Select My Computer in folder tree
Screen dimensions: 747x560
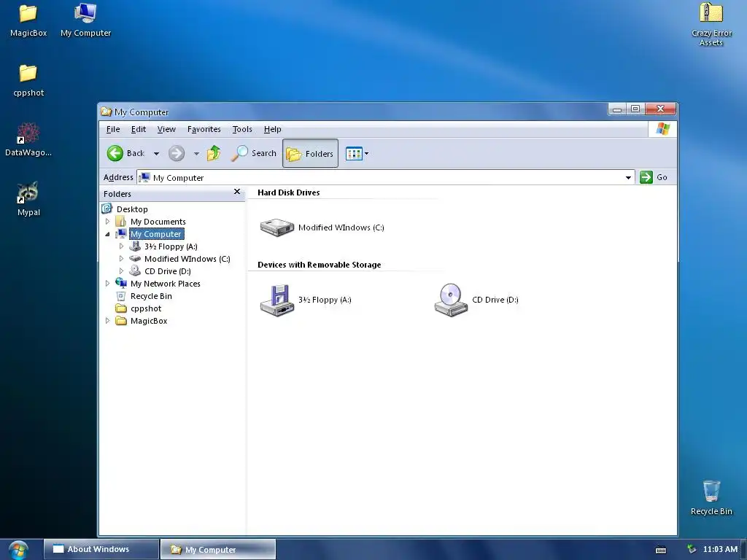pos(156,234)
